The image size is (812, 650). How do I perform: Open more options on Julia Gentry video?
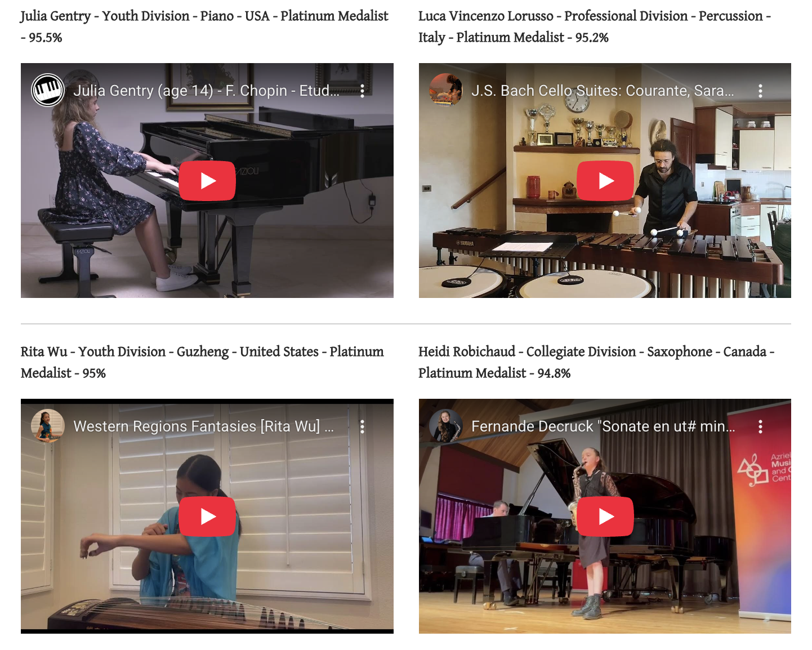(x=362, y=91)
